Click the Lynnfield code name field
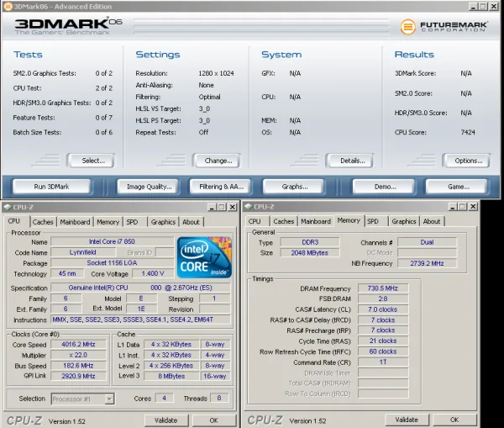Image resolution: width=504 pixels, height=428 pixels. click(82, 252)
